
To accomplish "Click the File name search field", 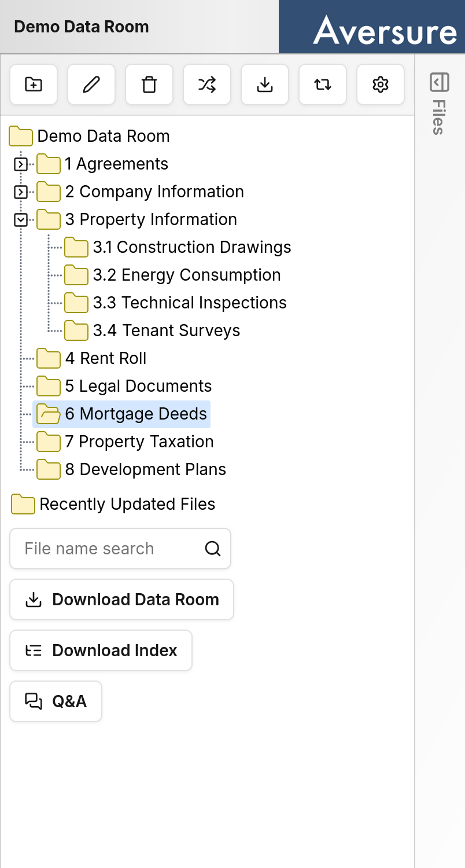I will 120,549.
